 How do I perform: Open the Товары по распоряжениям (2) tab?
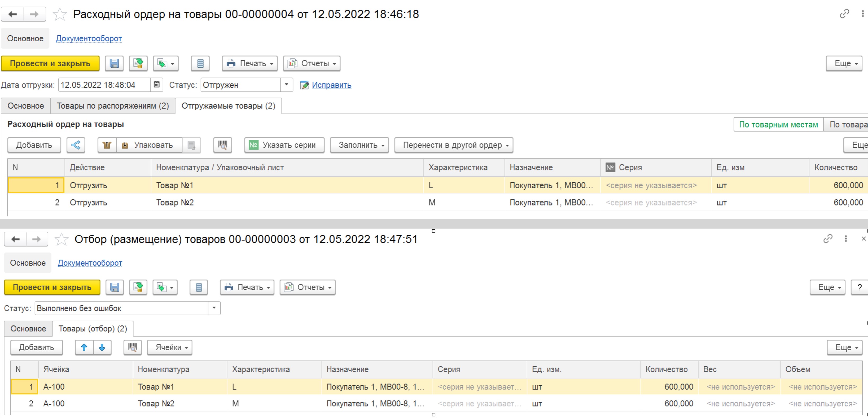coord(113,106)
